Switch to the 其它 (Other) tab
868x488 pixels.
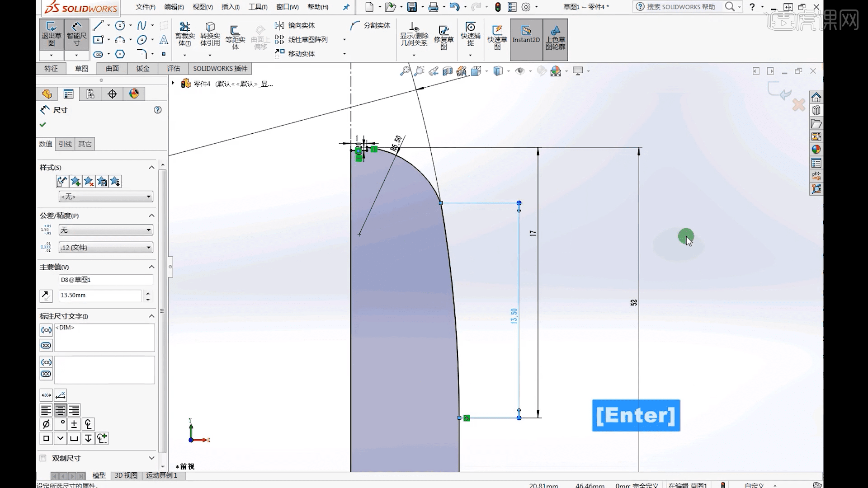pos(85,144)
